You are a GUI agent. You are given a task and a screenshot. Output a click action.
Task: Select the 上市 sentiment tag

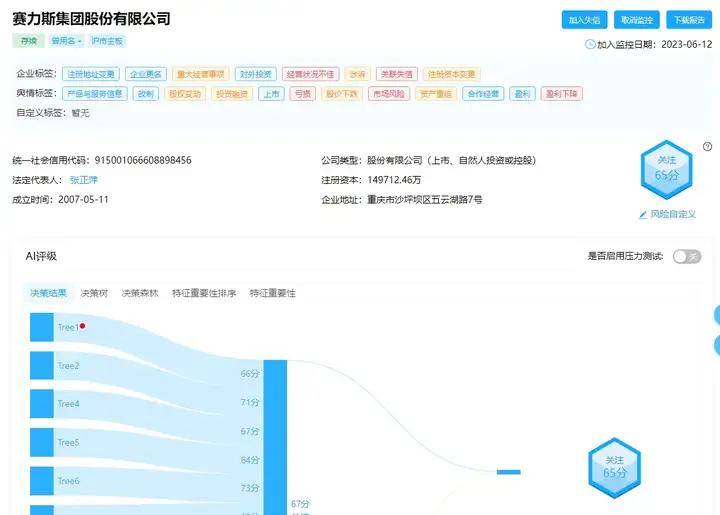[x=271, y=94]
